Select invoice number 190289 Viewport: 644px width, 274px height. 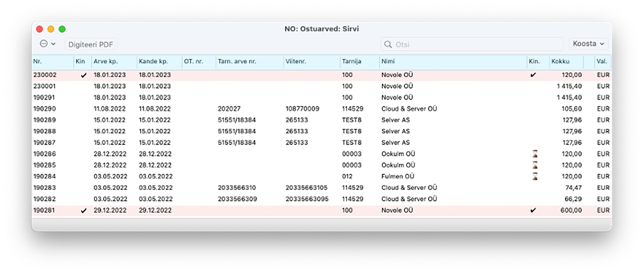(x=45, y=120)
